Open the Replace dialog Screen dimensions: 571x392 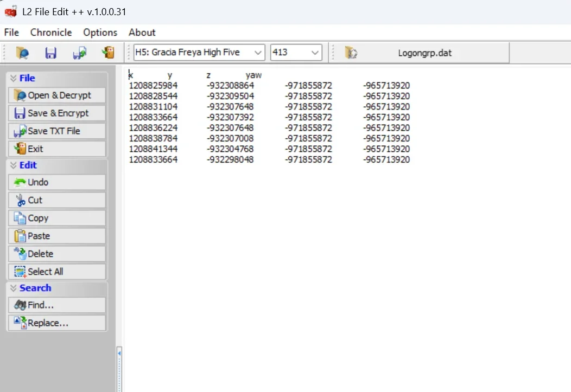coord(57,323)
